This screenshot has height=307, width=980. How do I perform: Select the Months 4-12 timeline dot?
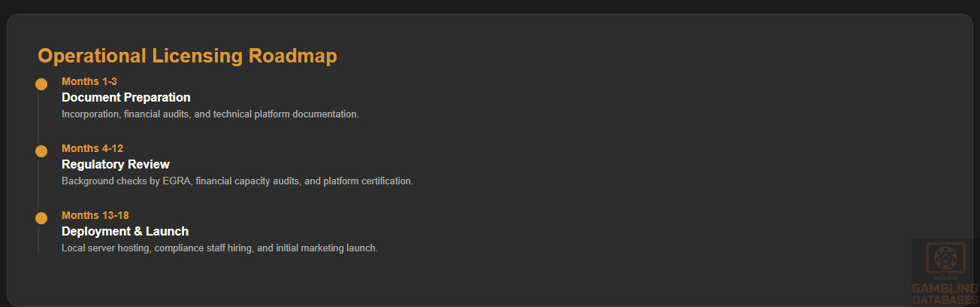41,151
